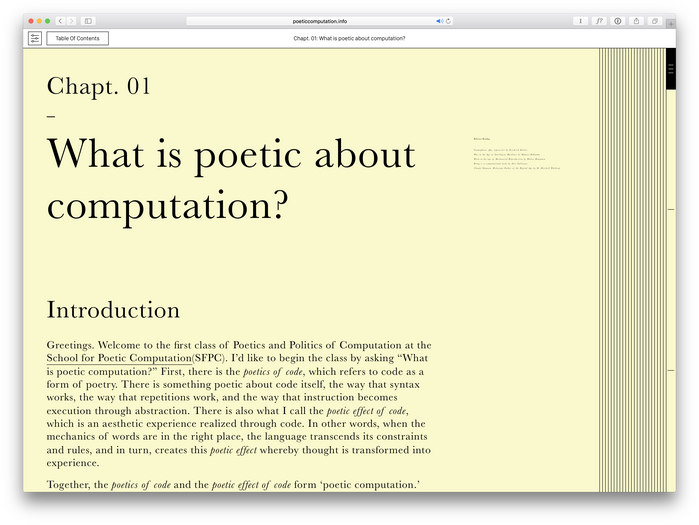
Task: Click the 'Chapt. 01' heading text
Action: point(99,86)
